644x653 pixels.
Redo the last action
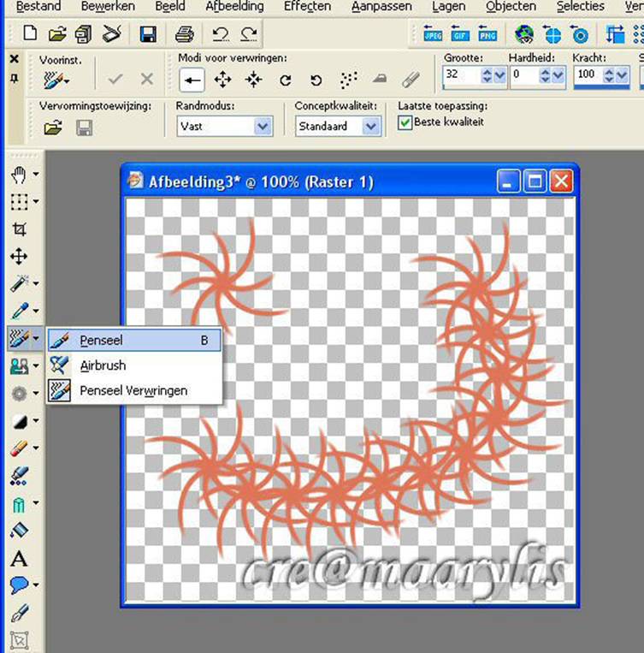[249, 34]
